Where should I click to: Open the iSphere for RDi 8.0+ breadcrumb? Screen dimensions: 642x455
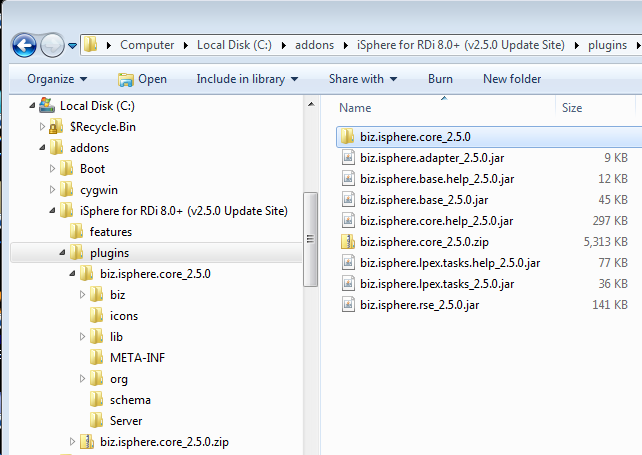461,45
